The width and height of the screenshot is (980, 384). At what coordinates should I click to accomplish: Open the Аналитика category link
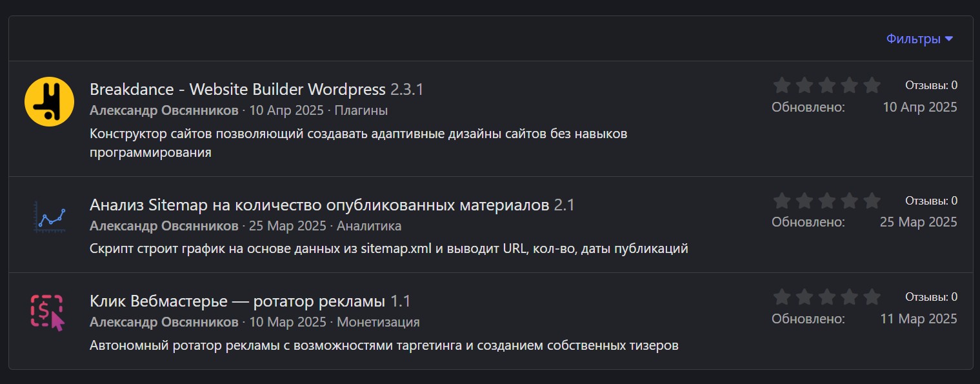coord(369,226)
